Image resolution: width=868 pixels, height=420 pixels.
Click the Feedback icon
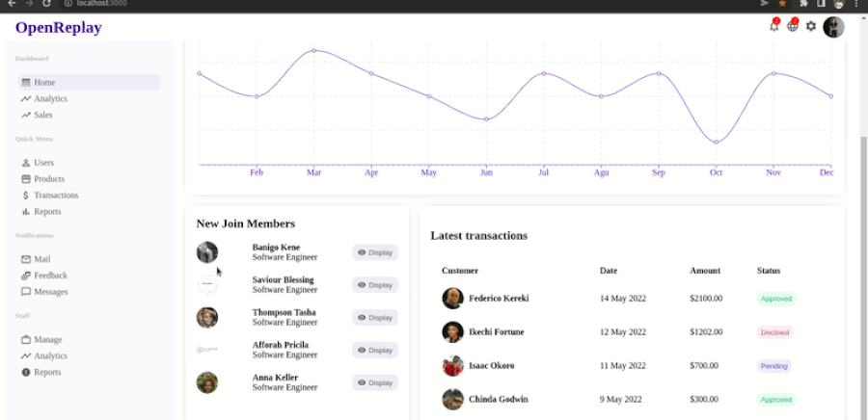tap(25, 276)
